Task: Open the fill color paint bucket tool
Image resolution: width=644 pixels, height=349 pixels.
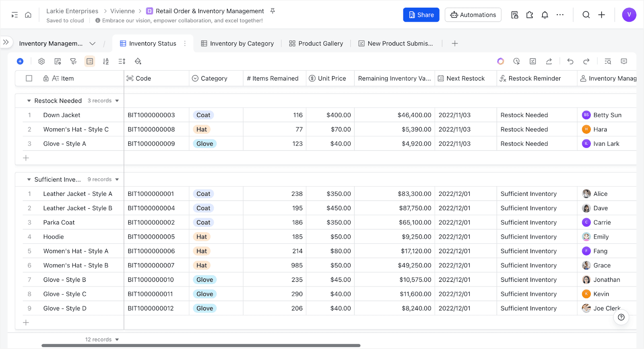Action: pyautogui.click(x=138, y=61)
